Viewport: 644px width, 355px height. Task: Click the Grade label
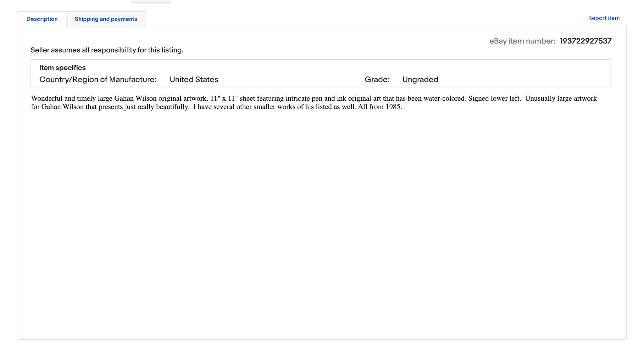(x=377, y=80)
